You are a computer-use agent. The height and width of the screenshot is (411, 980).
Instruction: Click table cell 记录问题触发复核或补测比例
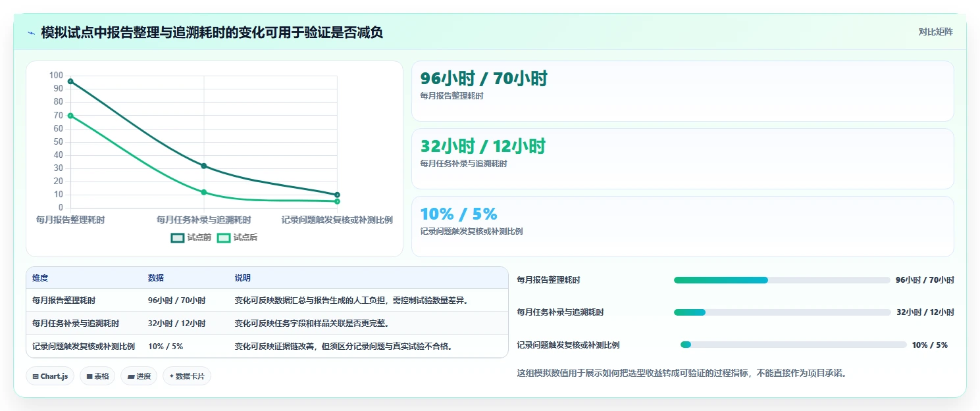(84, 347)
